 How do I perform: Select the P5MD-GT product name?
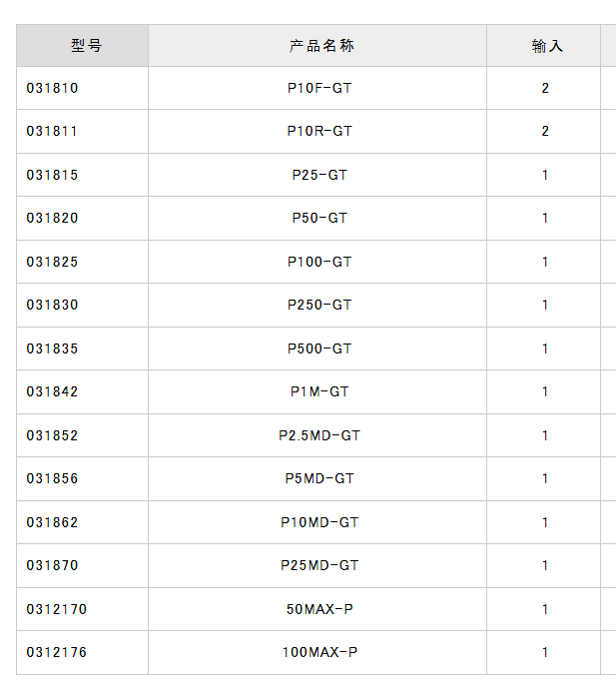click(x=319, y=478)
